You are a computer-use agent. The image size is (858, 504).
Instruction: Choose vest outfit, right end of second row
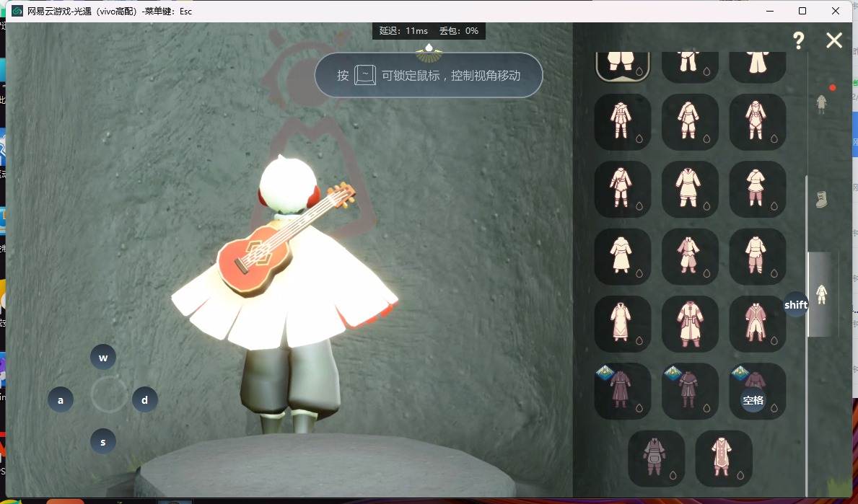757,122
